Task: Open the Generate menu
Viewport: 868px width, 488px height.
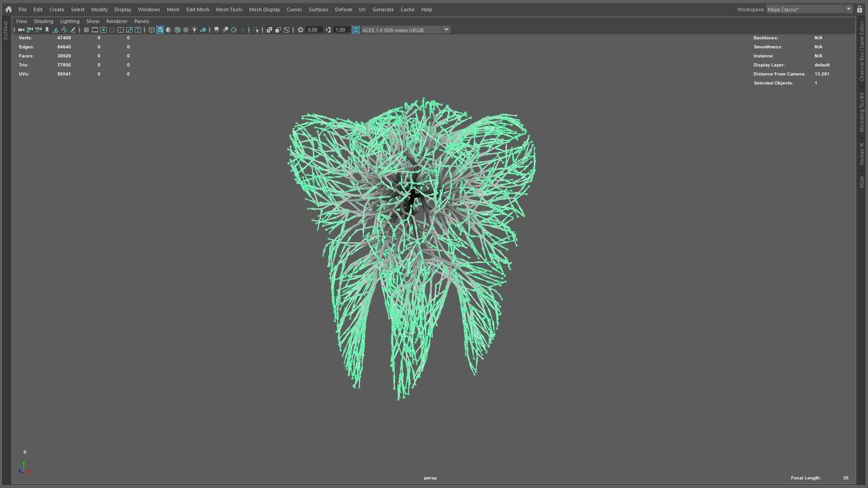Action: pyautogui.click(x=383, y=9)
